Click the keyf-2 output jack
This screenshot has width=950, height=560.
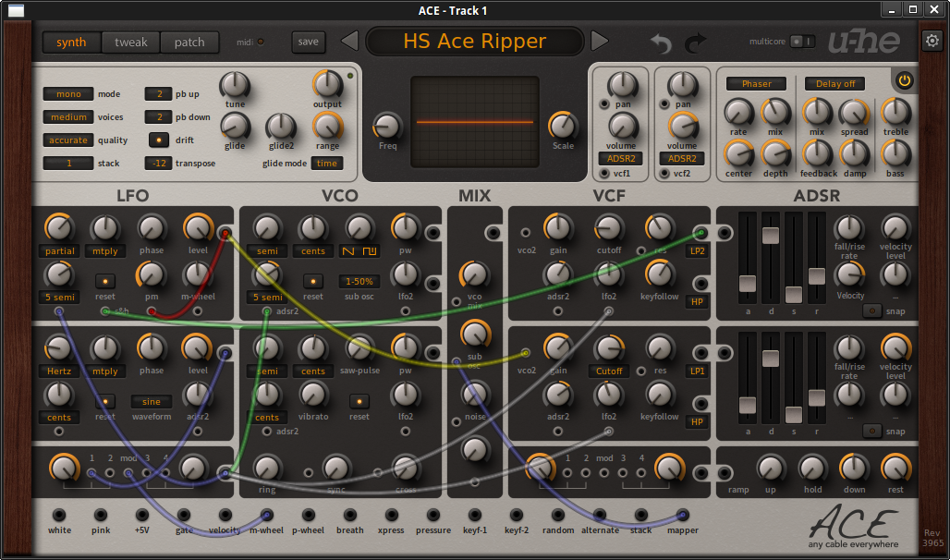point(517,515)
